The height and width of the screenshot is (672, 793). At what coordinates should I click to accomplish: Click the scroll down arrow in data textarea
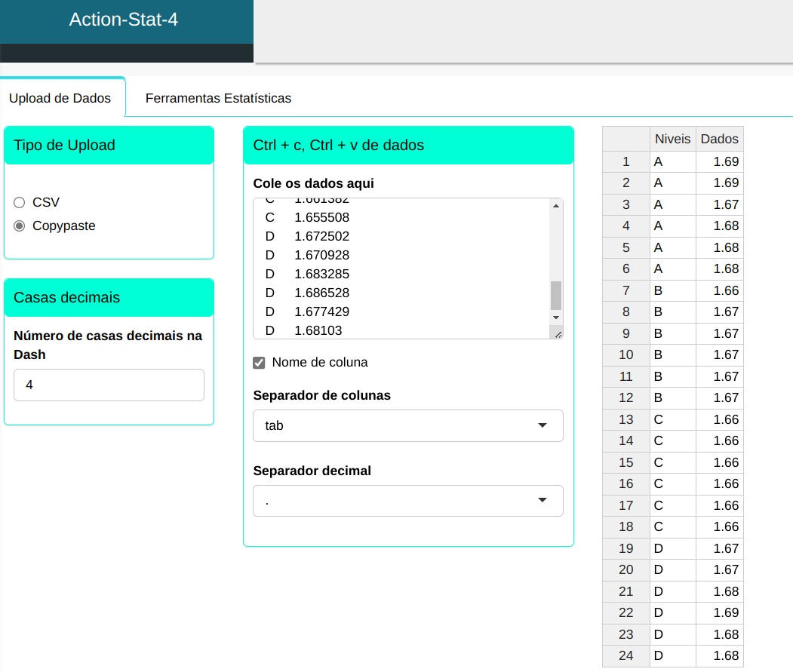pos(556,318)
